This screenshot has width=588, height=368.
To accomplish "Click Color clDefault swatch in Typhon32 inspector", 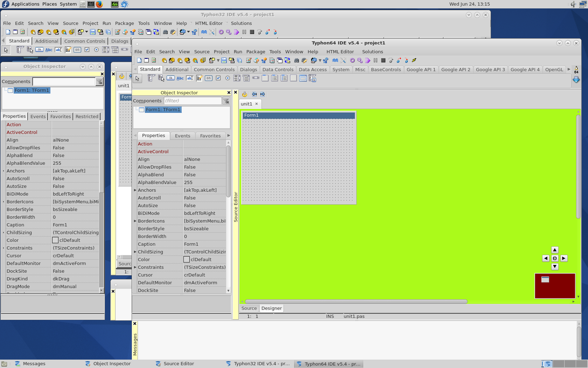I will pyautogui.click(x=55, y=240).
